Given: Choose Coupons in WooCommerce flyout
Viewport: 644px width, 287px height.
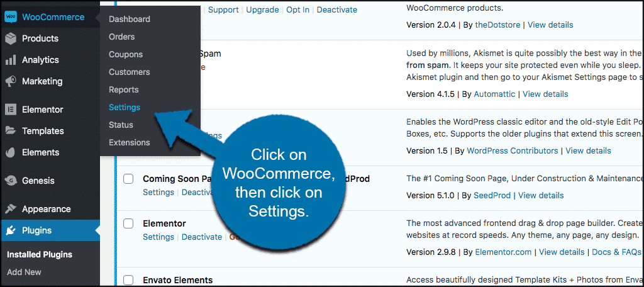Looking at the screenshot, I should tap(126, 54).
